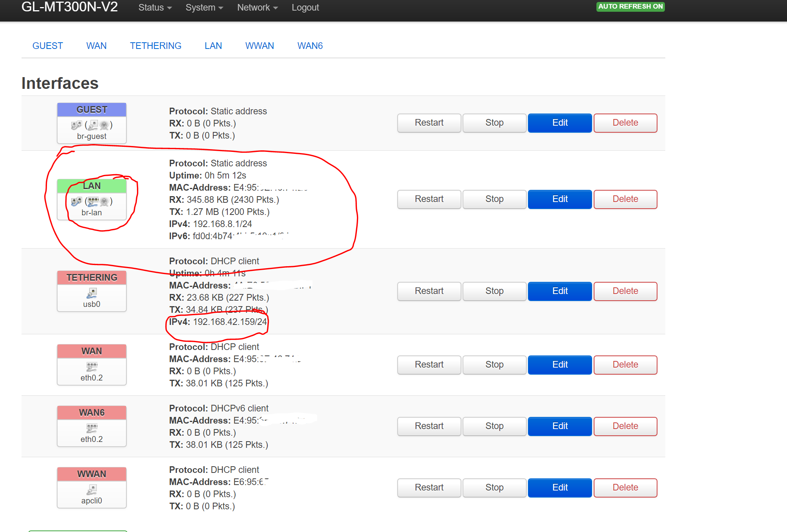The image size is (787, 532).
Task: Click the WAN eth0.2 switch icon
Action: 92,367
